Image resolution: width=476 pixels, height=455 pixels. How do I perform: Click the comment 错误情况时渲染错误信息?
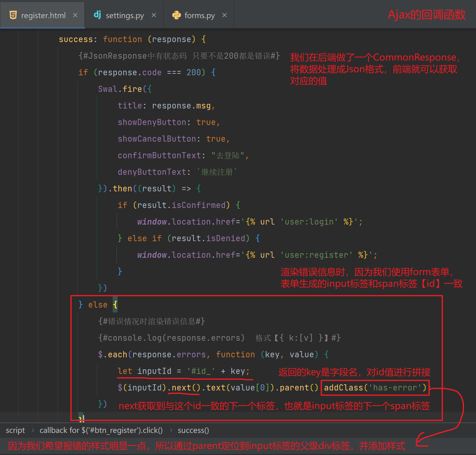(x=151, y=321)
